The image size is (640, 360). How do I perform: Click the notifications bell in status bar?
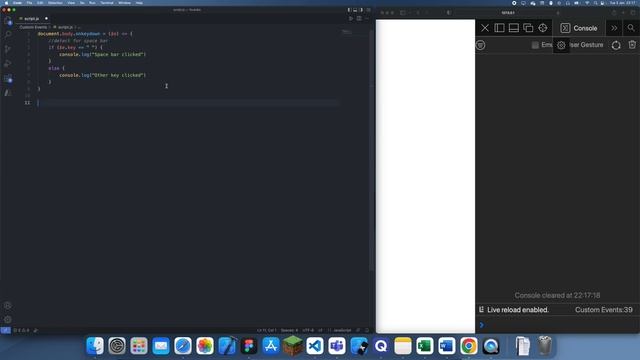tap(367, 330)
